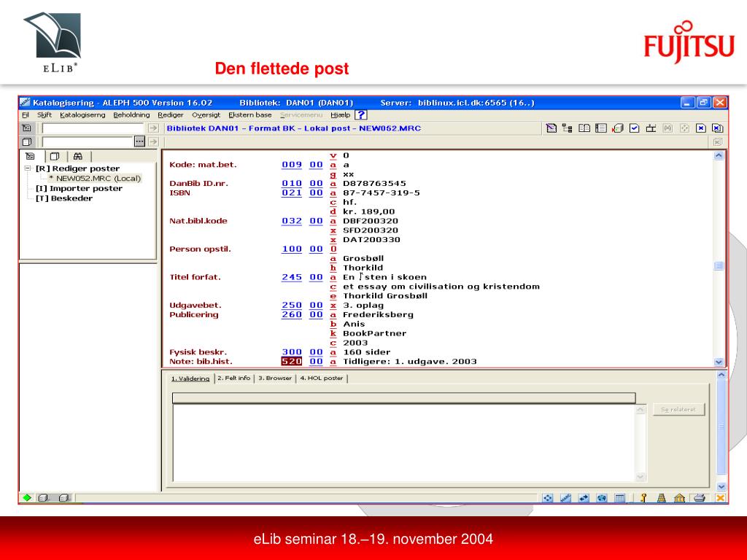Click the record editor scroll up arrow
This screenshot has width=747, height=560.
coord(719,156)
